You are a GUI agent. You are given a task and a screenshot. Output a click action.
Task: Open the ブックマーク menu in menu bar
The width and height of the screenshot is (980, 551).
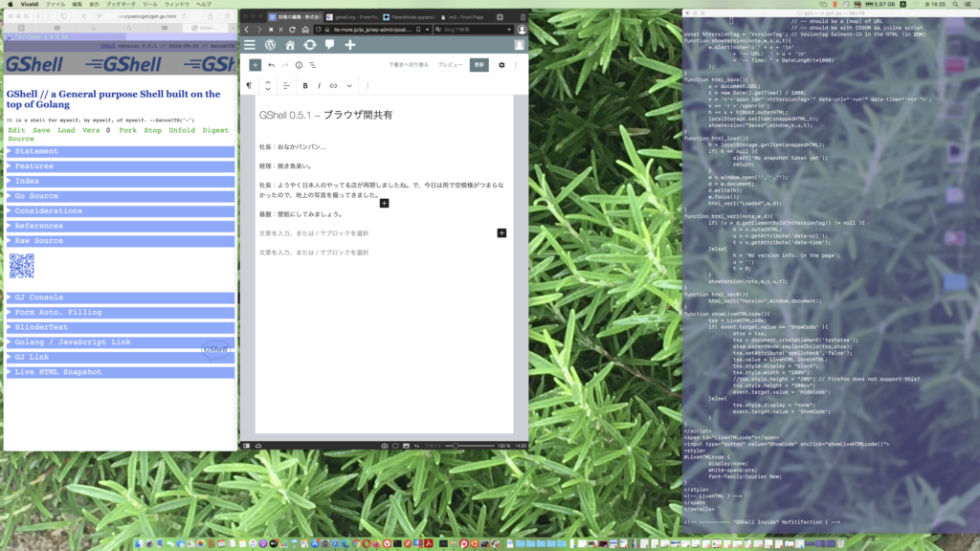pos(121,4)
